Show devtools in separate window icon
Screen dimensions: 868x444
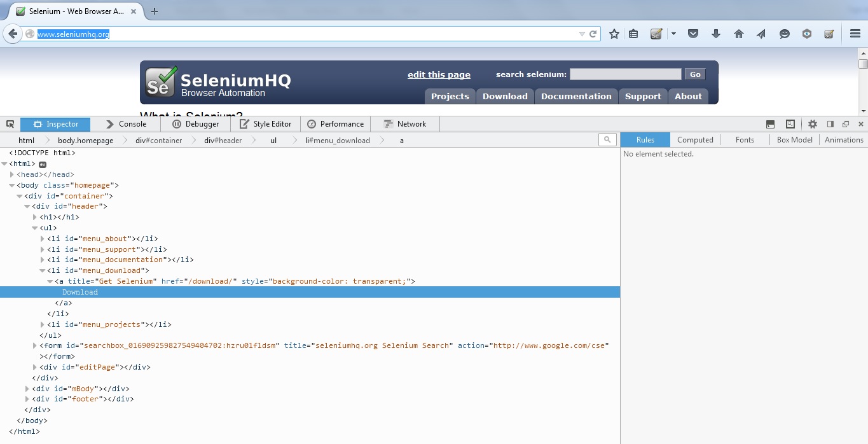click(846, 124)
